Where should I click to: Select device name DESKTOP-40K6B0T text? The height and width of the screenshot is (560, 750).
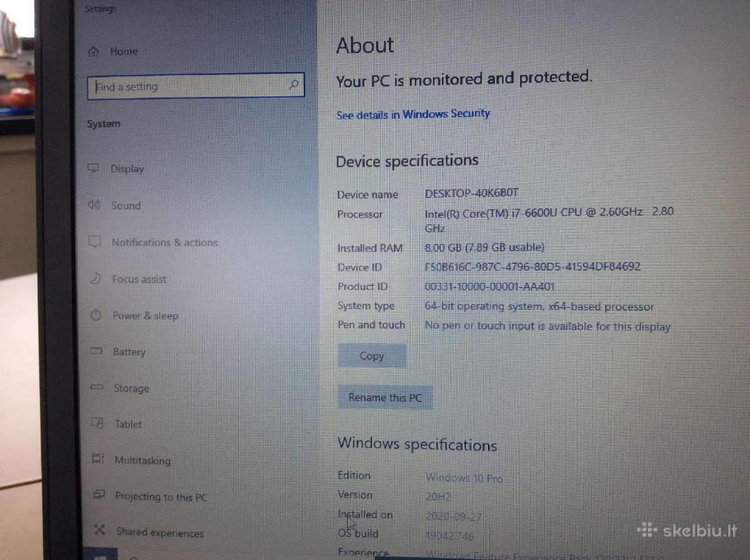pos(472,193)
